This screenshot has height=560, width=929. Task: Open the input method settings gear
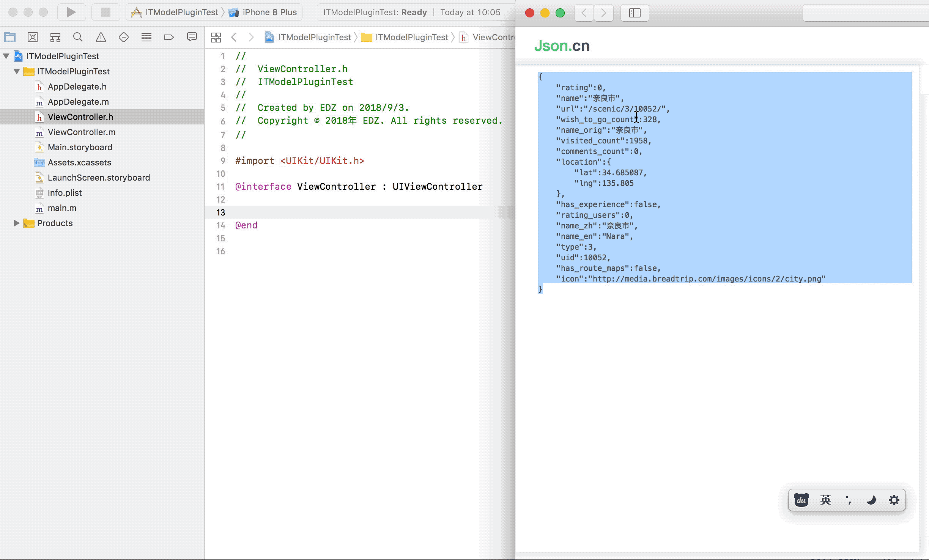[x=894, y=500]
